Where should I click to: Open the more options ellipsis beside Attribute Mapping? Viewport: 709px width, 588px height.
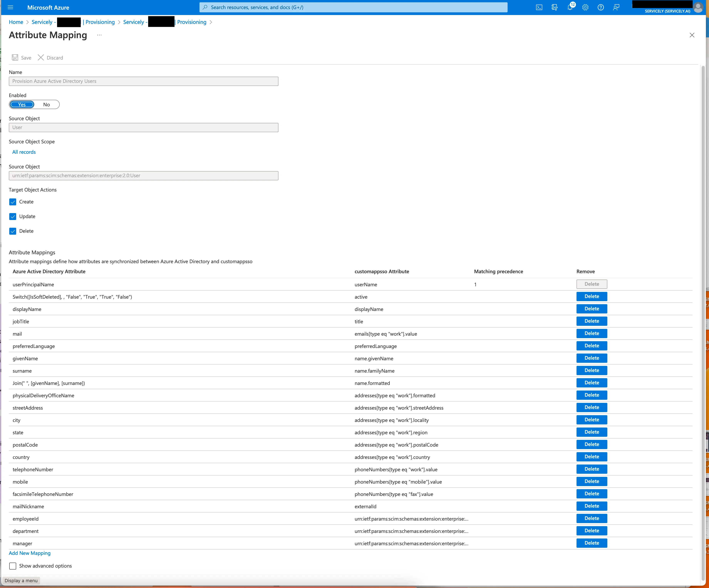click(99, 35)
